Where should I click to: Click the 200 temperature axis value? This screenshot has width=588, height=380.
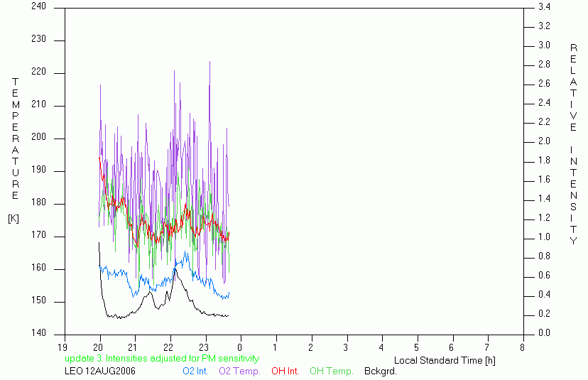click(x=38, y=137)
